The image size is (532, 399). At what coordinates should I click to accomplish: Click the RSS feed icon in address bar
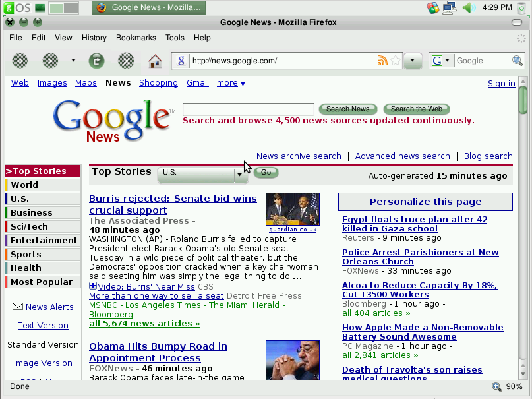click(382, 61)
